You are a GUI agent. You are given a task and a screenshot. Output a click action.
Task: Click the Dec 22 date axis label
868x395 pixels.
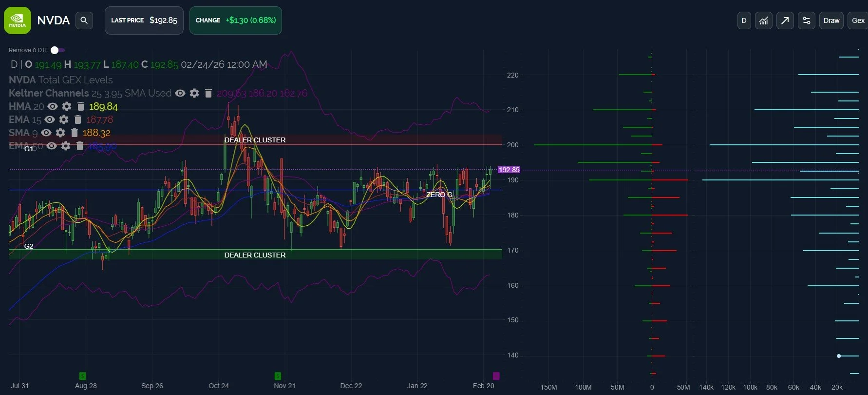point(351,386)
